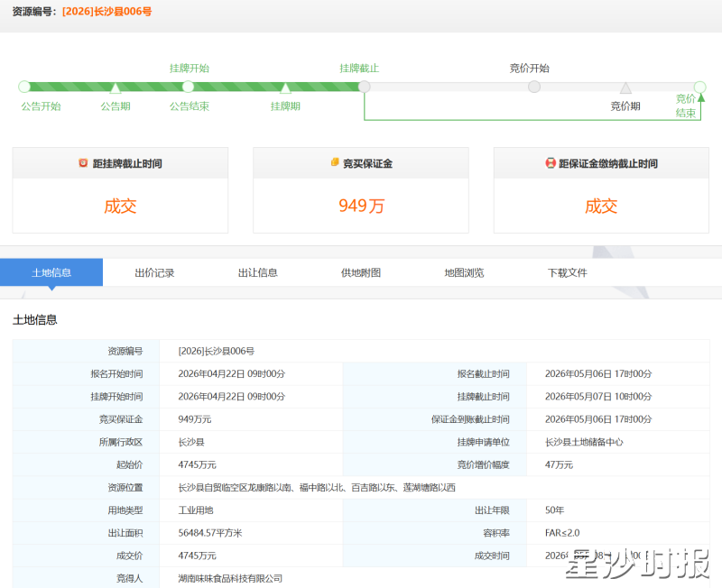The image size is (722, 588).
Task: Click the 949万 deposit amount
Action: 362,206
